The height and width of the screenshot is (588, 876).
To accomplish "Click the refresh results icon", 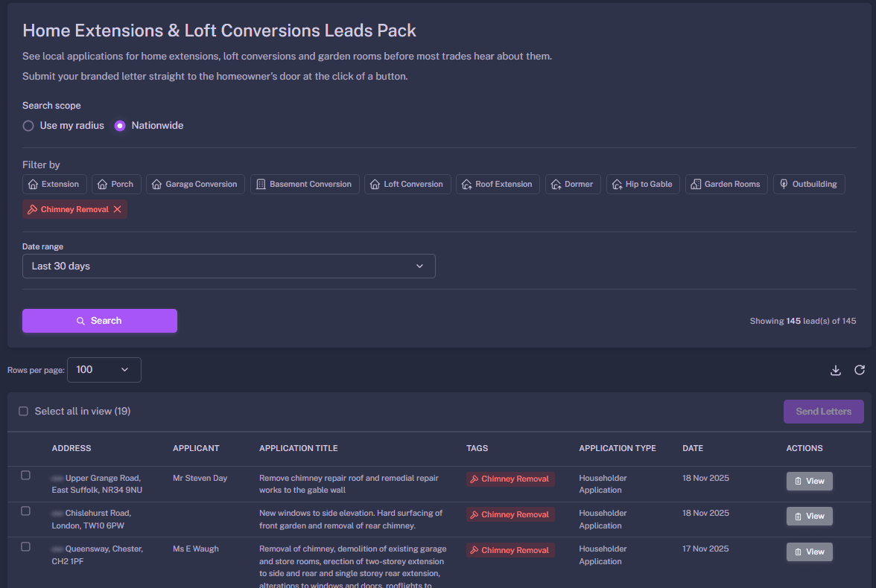I will (859, 370).
